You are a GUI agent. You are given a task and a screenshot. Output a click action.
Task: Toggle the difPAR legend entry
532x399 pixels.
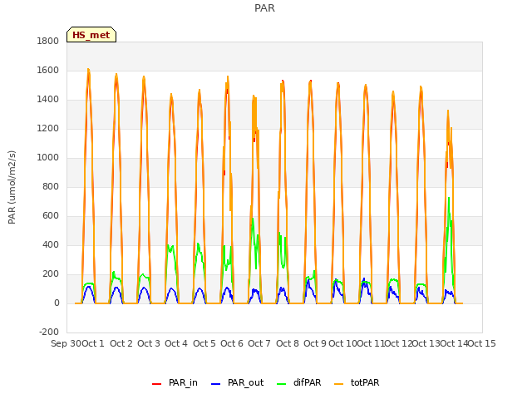coord(299,382)
